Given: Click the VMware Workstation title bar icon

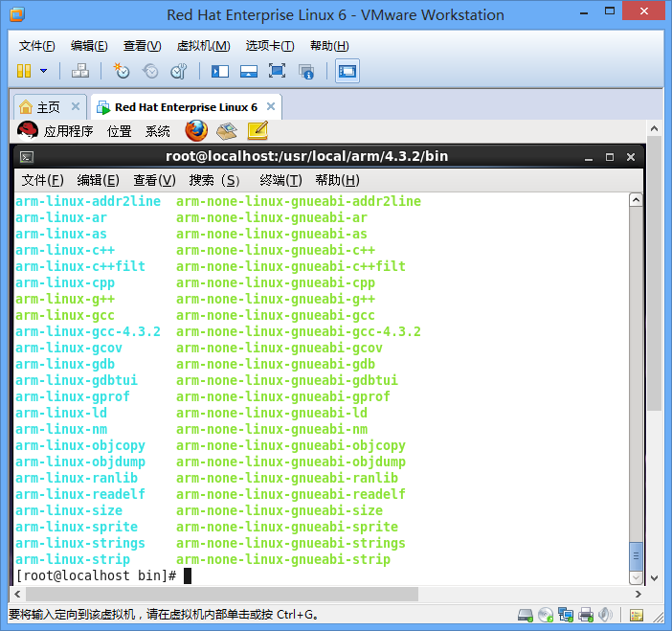Looking at the screenshot, I should [x=17, y=14].
